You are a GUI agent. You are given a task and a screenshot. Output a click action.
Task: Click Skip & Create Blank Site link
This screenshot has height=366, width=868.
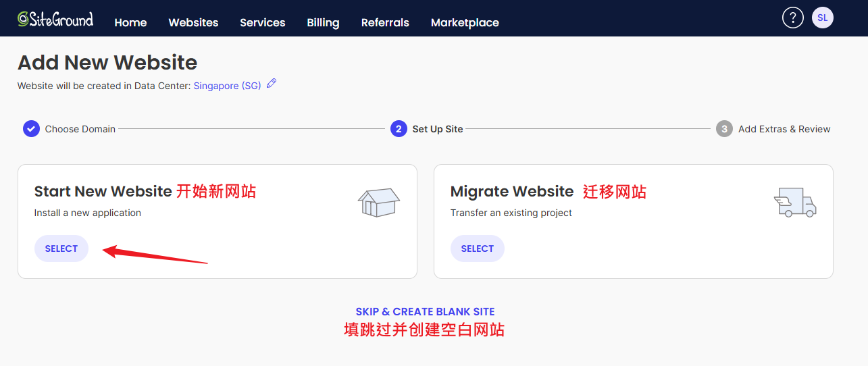pos(425,312)
